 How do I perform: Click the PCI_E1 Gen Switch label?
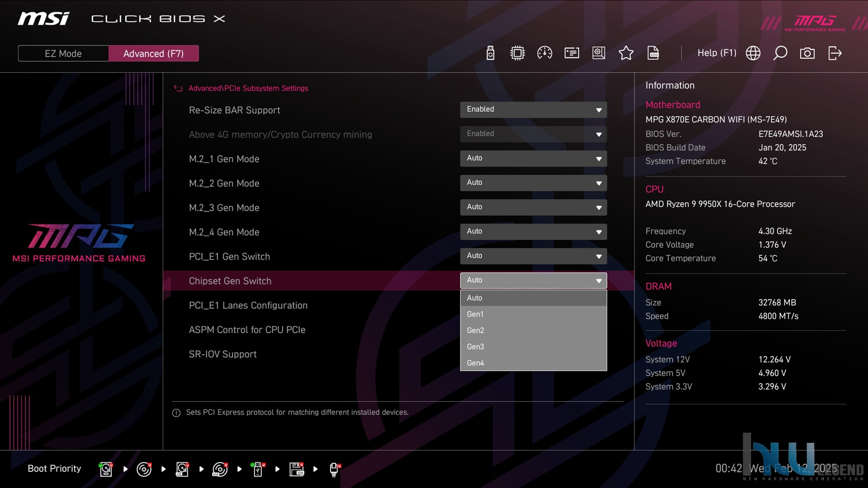[x=229, y=257]
